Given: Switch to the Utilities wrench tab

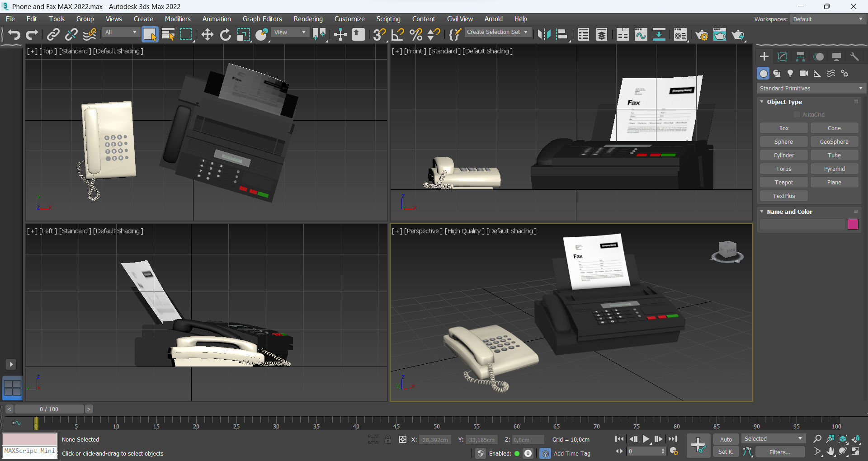Looking at the screenshot, I should [x=854, y=56].
